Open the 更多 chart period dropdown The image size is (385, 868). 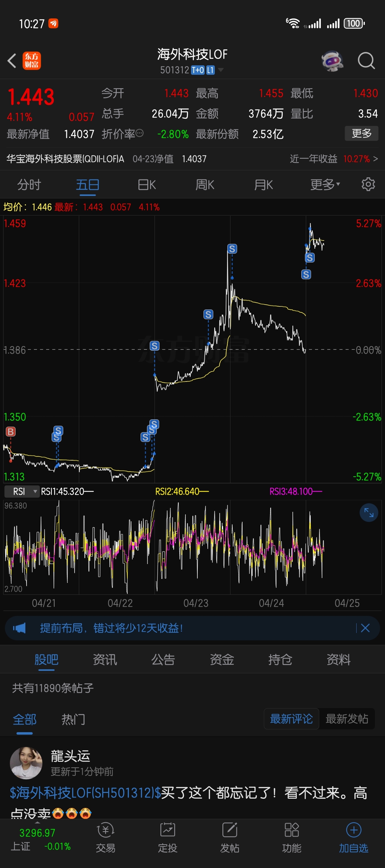[x=325, y=184]
